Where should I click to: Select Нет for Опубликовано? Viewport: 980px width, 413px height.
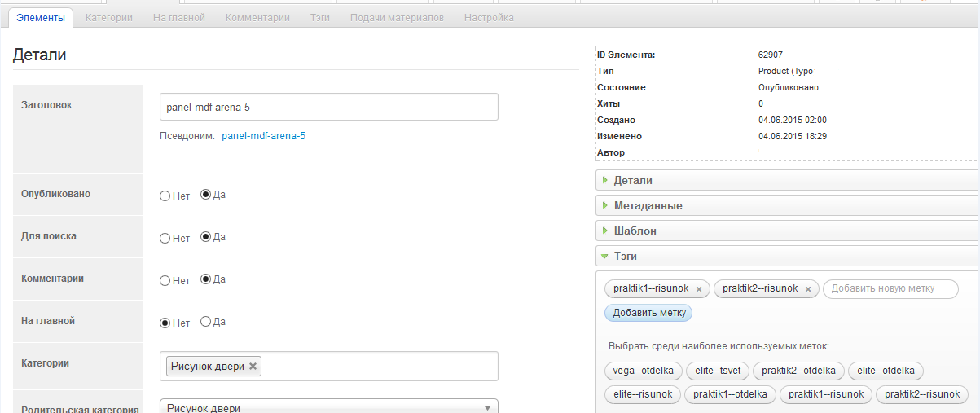click(165, 196)
